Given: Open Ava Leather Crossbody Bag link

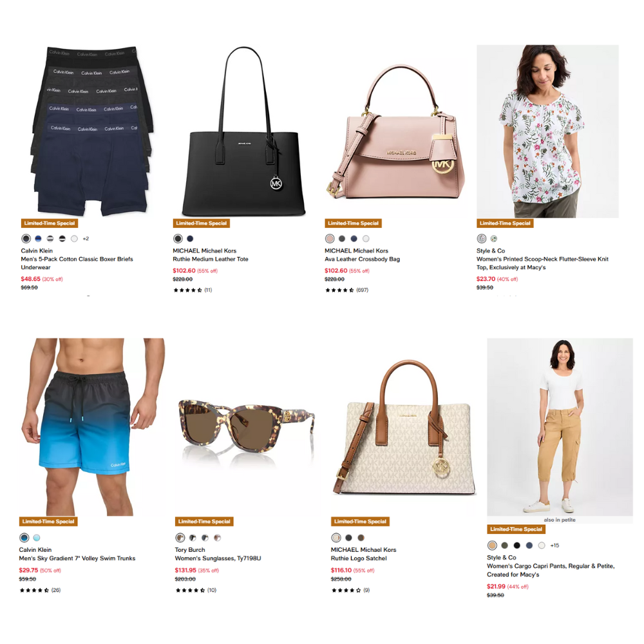Looking at the screenshot, I should pyautogui.click(x=362, y=259).
